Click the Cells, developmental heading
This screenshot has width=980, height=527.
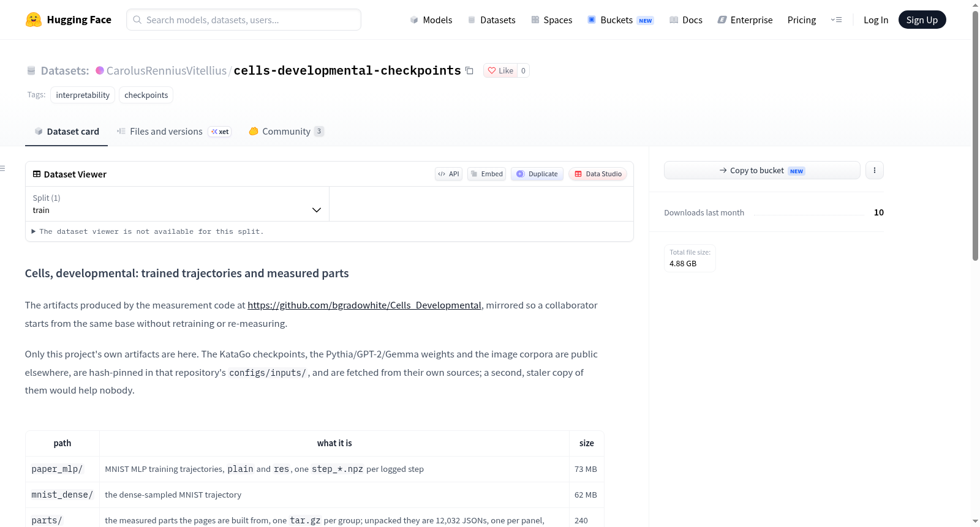(187, 274)
